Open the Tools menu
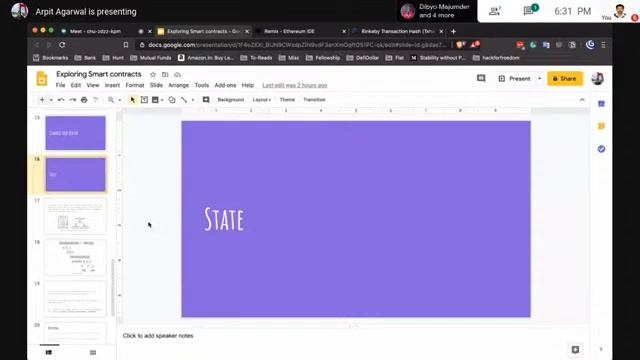The height and width of the screenshot is (360, 640). click(202, 85)
